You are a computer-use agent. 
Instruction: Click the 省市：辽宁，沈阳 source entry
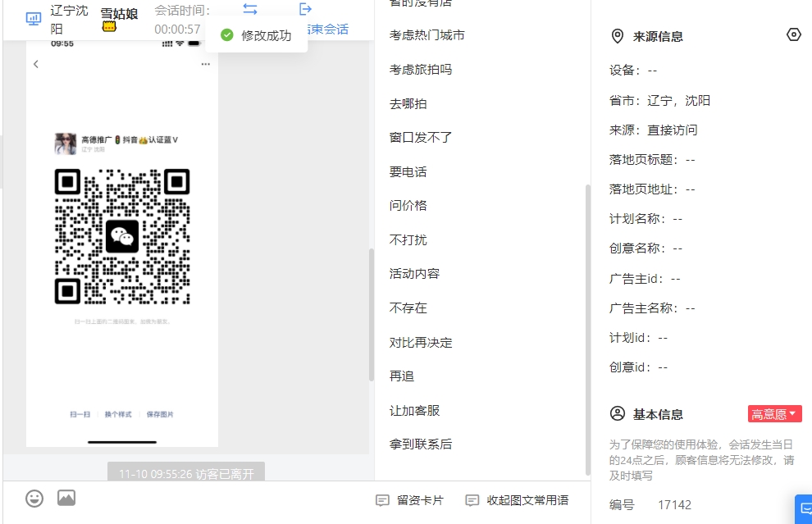click(659, 100)
